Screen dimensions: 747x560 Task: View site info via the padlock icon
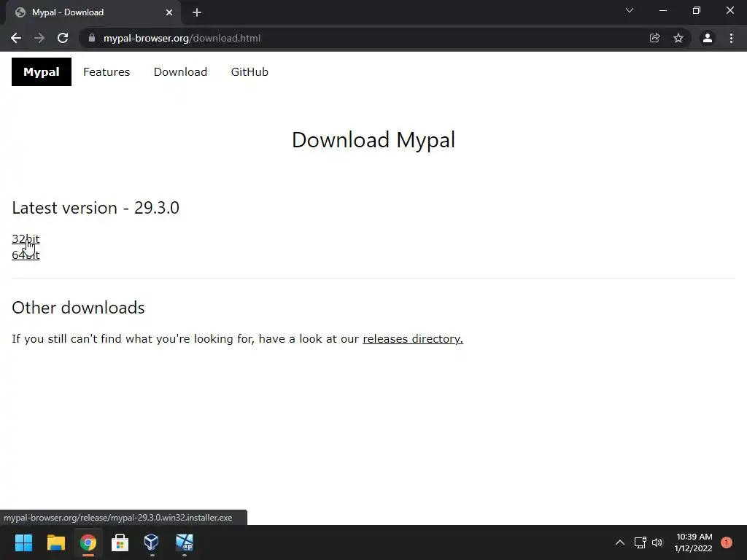(x=92, y=38)
